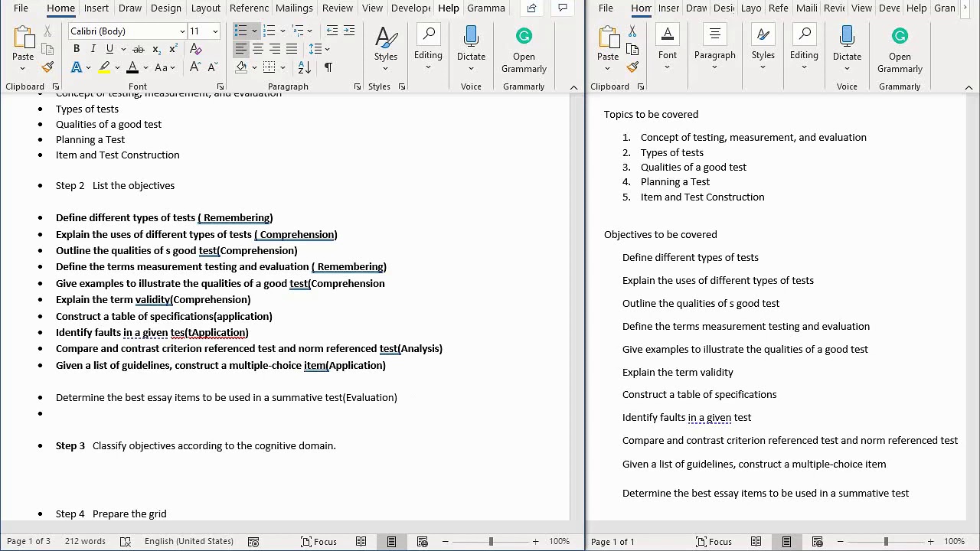Click Clear All Formatting icon
This screenshot has width=980, height=551.
click(196, 49)
